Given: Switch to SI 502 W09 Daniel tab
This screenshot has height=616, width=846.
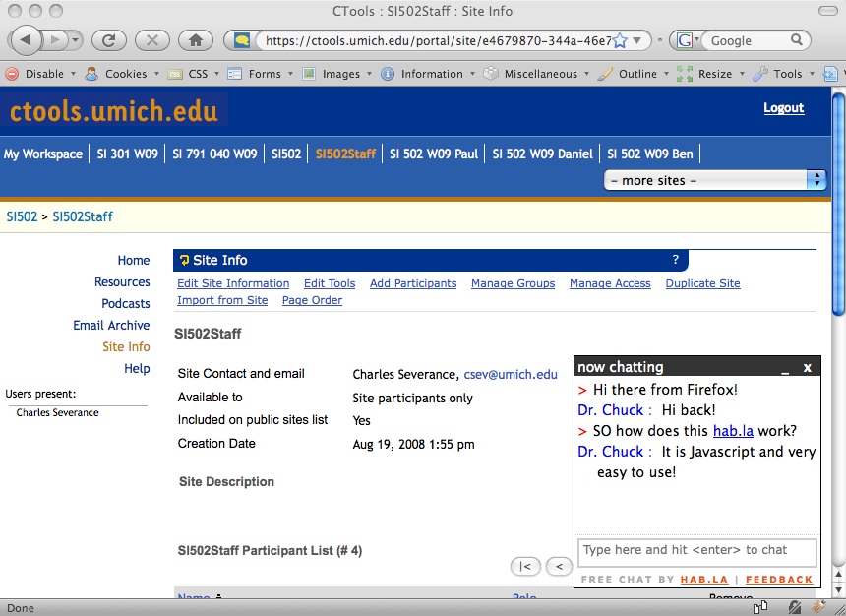Looking at the screenshot, I should tap(542, 154).
